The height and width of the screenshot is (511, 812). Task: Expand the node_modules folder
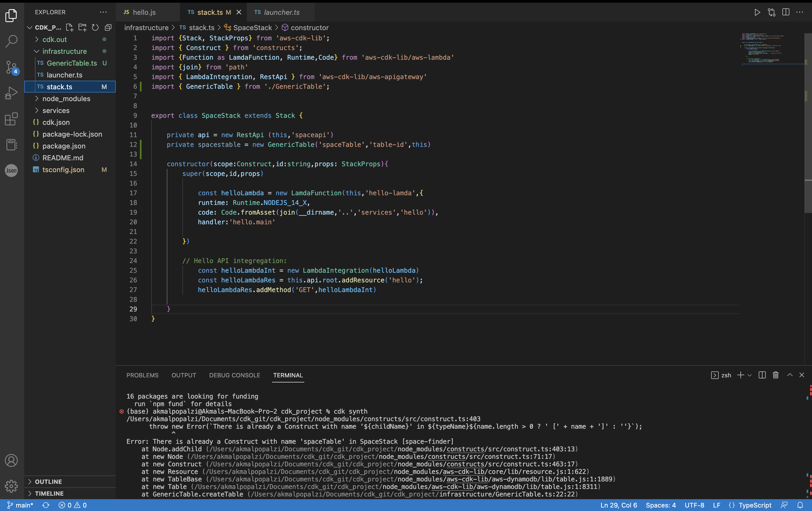70,98
